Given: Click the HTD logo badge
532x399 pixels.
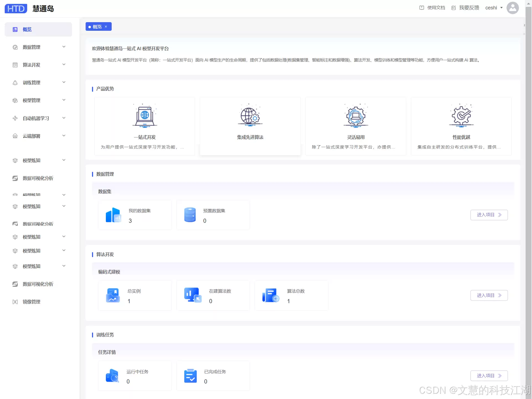Looking at the screenshot, I should 16,9.
